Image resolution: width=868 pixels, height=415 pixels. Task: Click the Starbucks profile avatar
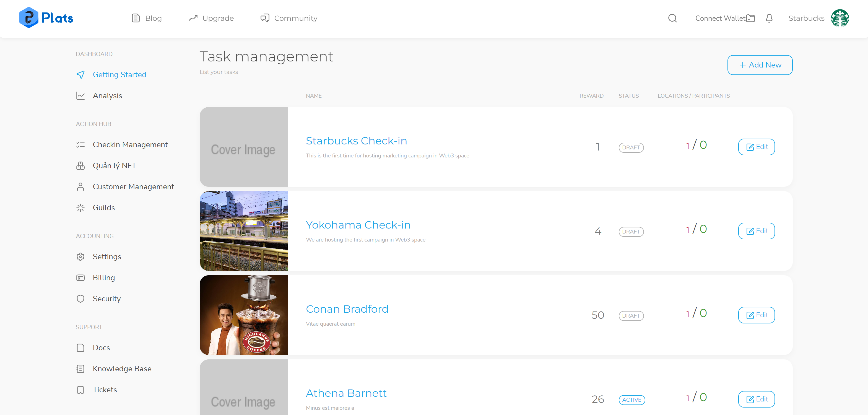[x=840, y=18]
